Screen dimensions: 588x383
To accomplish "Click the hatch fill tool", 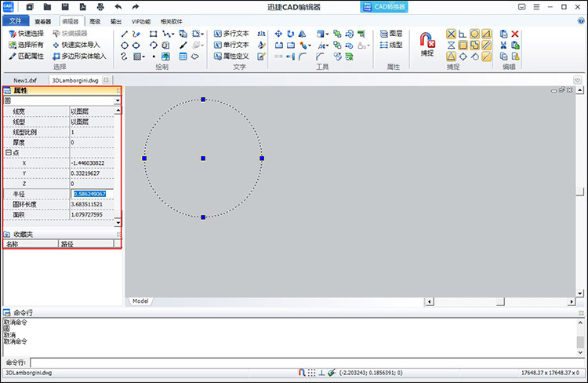I will coord(137,57).
